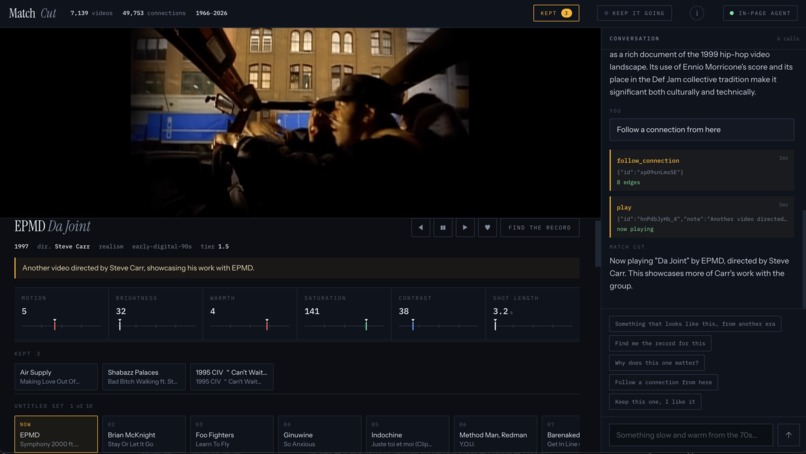The height and width of the screenshot is (454, 806).
Task: Click the Keep It Going button
Action: tap(634, 13)
